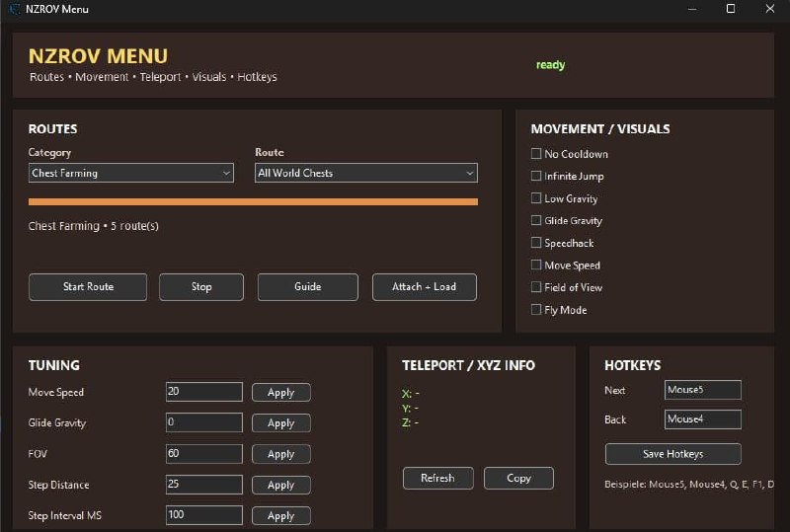Click the 'Y: -' coordinate readout

click(411, 408)
